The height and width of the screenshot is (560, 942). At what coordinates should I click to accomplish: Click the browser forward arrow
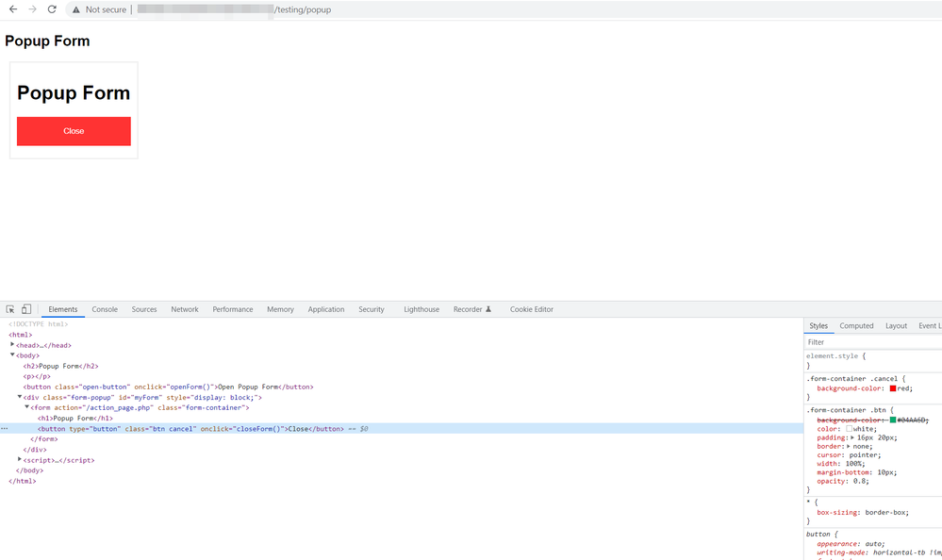pos(33,9)
